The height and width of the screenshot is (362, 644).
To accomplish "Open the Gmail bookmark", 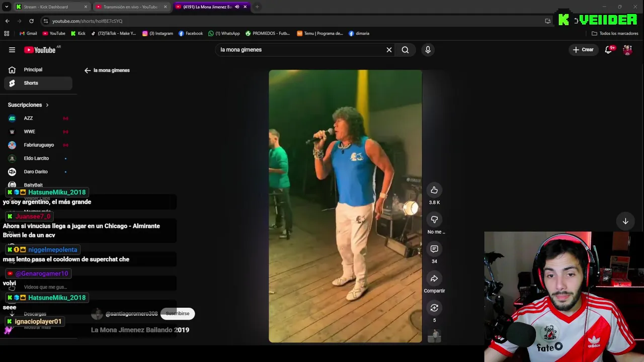I will [x=28, y=34].
